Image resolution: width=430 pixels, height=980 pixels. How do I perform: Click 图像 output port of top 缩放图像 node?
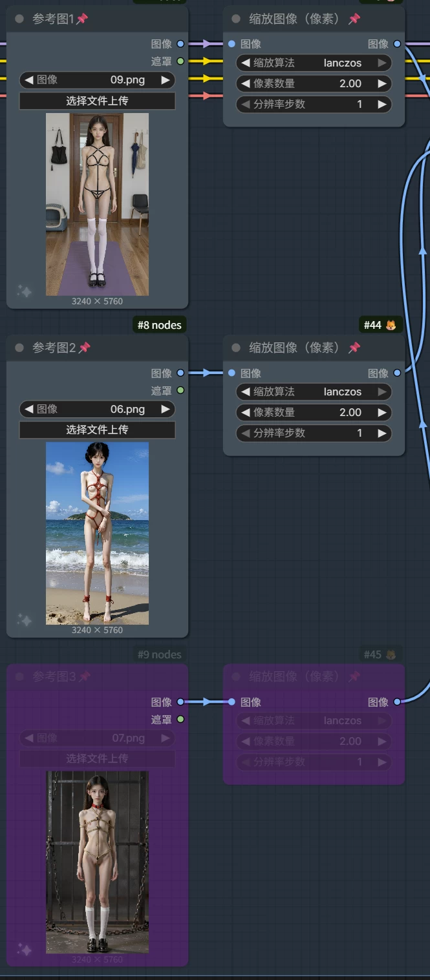(397, 44)
